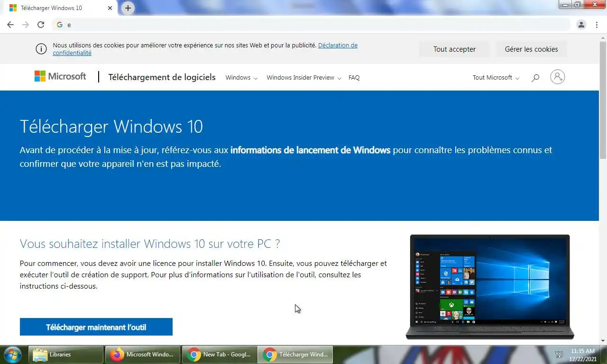Open Libraries from the taskbar
This screenshot has width=607, height=364.
(x=66, y=354)
